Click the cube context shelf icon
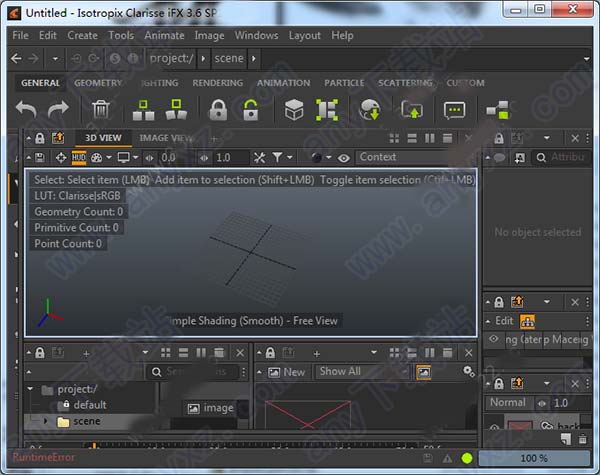 click(294, 110)
